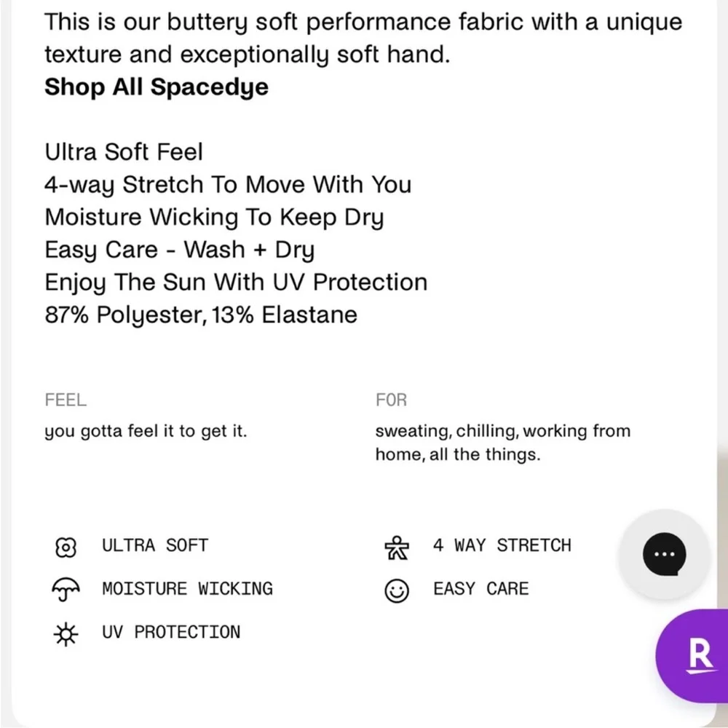Click the FOR section heading

click(x=391, y=400)
